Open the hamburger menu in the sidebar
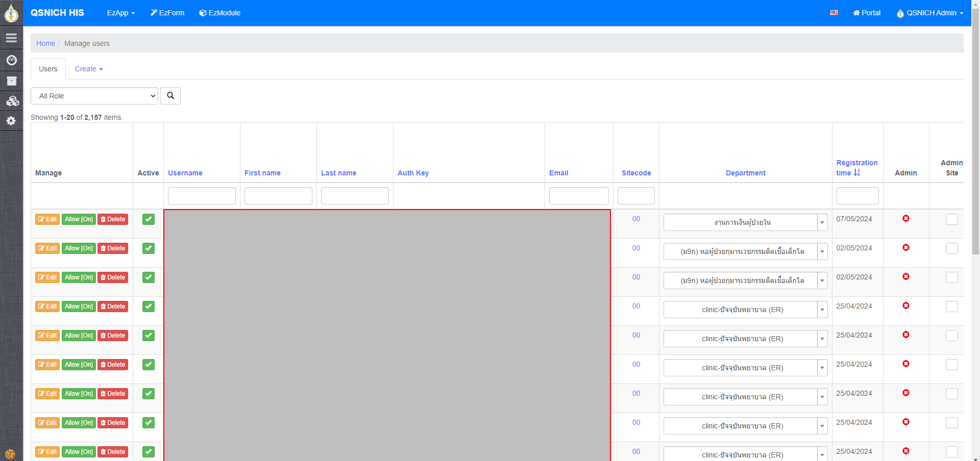Screen dimensions: 980x461 (x=11, y=38)
